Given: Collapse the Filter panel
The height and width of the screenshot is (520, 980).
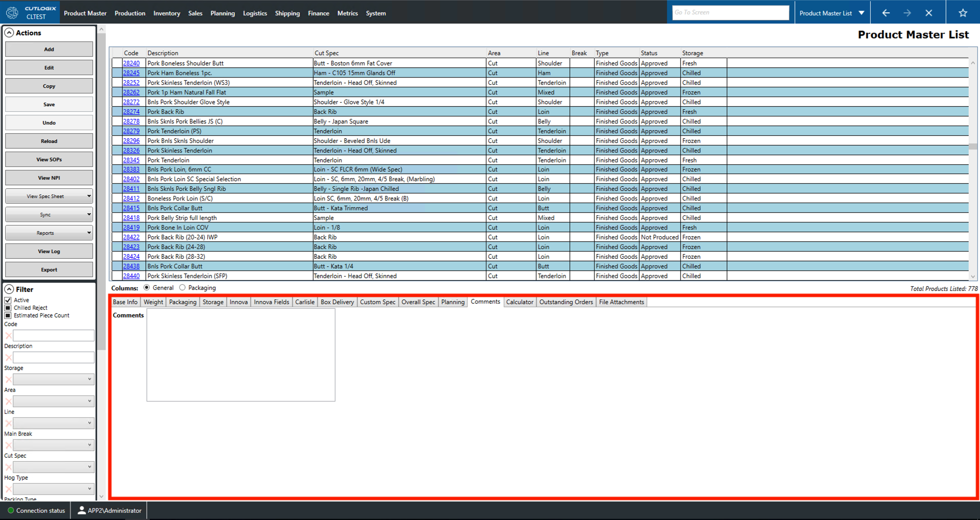Looking at the screenshot, I should click(x=9, y=289).
